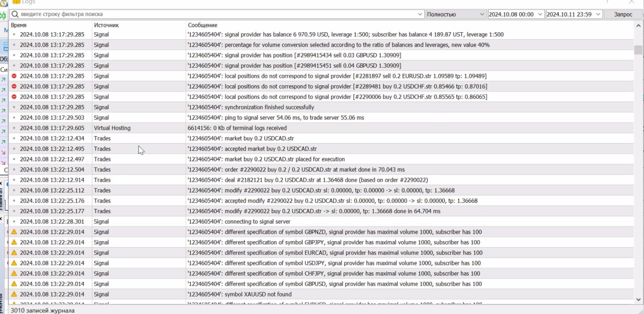This screenshot has width=644, height=314.
Task: Click warning icon on XAUUSD not found row
Action: click(14, 294)
